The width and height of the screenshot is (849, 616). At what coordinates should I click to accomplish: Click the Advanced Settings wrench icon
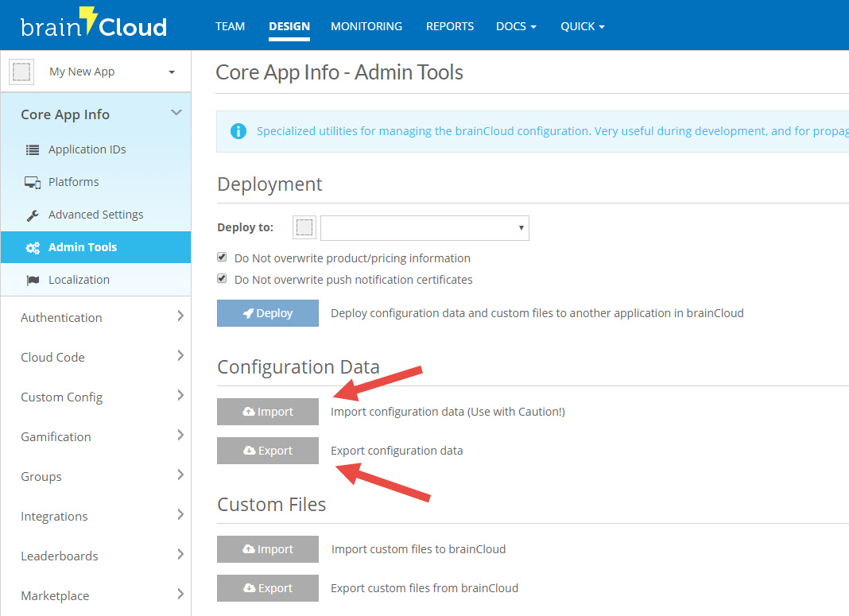[33, 215]
